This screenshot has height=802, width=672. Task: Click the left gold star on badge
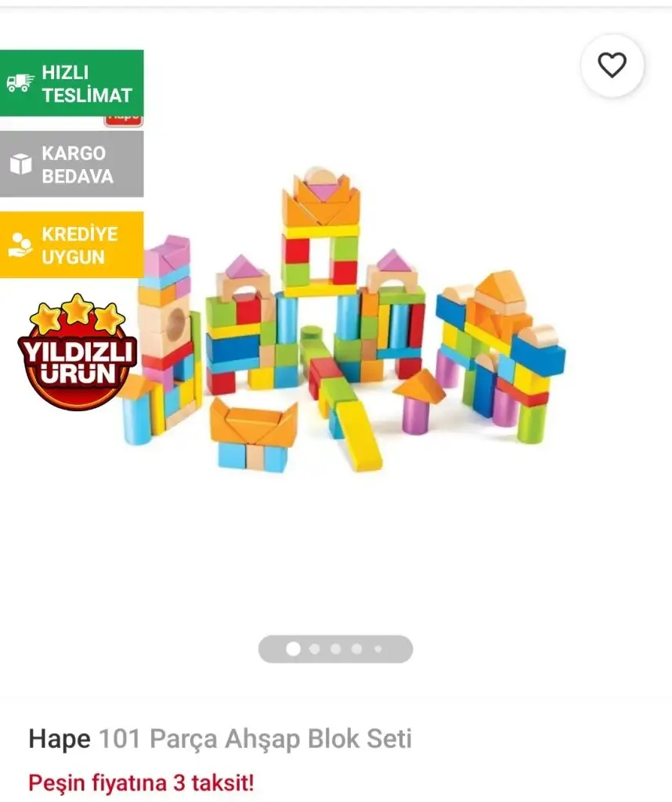click(x=47, y=318)
